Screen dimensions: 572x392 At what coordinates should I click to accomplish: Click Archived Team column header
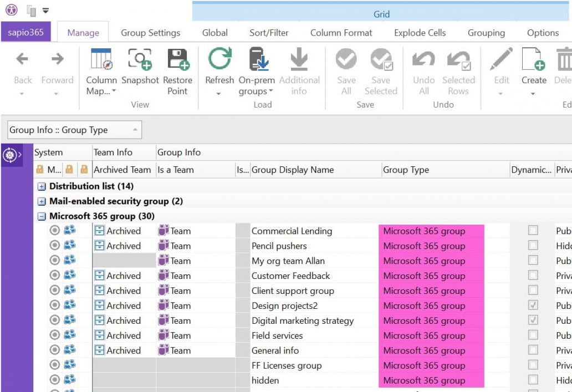click(x=124, y=170)
